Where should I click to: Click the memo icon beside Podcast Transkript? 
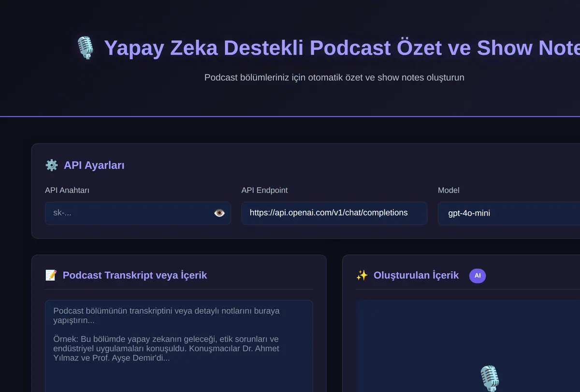pos(51,276)
